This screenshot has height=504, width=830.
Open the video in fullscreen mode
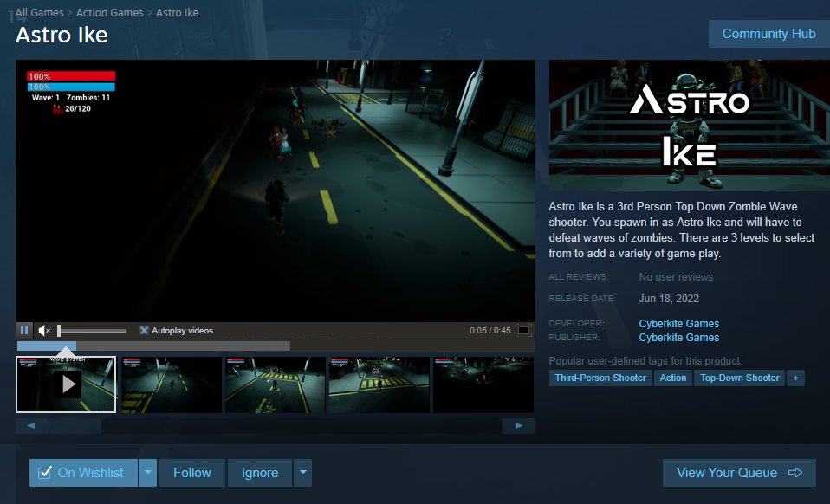click(523, 331)
